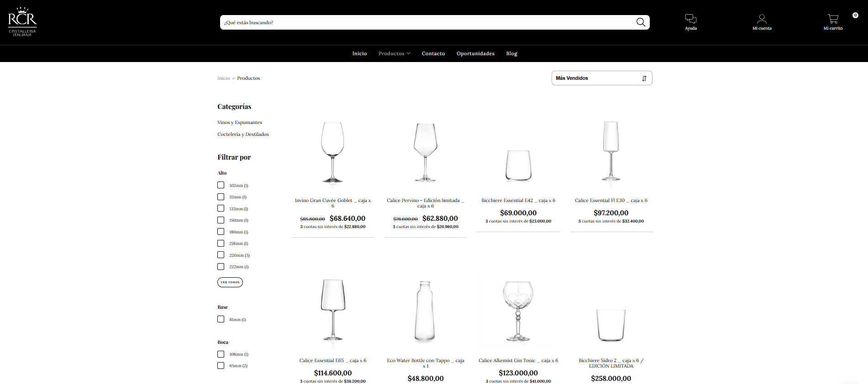Open the Mi cuenta user icon
868x384 pixels.
[x=762, y=19]
